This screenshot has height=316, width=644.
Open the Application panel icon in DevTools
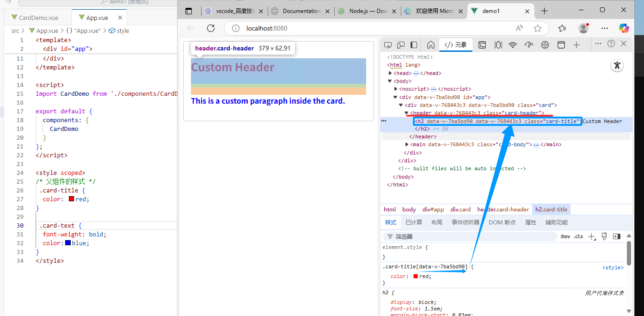(561, 45)
